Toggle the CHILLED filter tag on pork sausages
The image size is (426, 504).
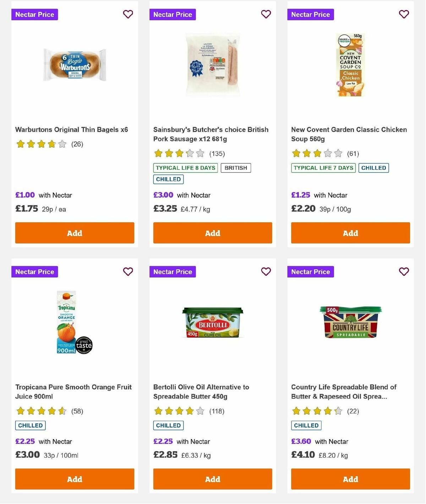tap(168, 179)
